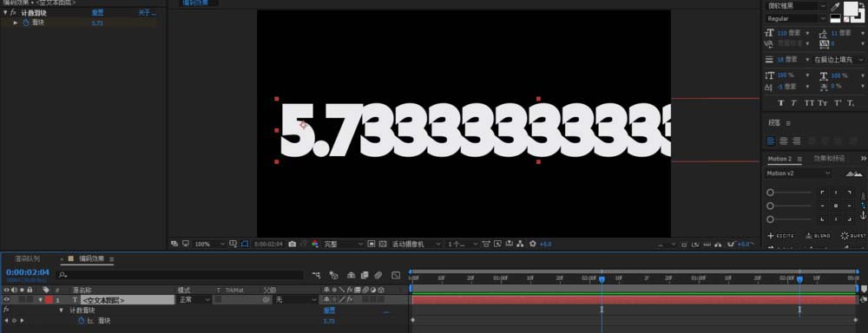Select the 编码效果 timeline tab
This screenshot has width=868, height=333.
tap(91, 259)
